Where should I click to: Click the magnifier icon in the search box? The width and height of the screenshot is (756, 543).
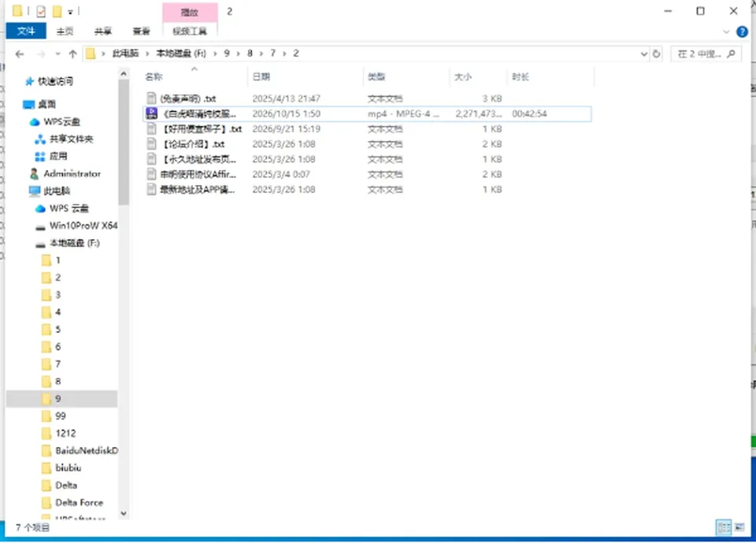point(732,54)
